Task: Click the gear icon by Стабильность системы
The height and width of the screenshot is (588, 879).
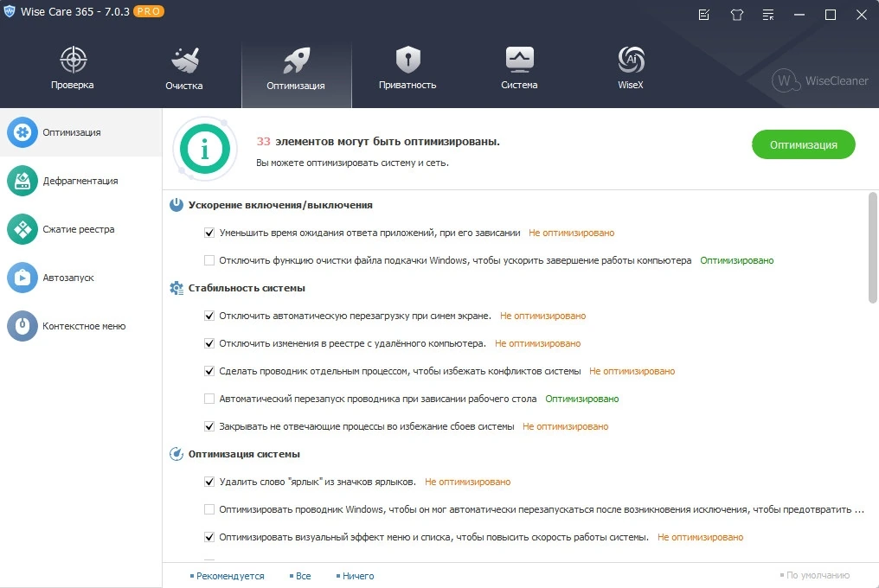Action: pos(176,288)
